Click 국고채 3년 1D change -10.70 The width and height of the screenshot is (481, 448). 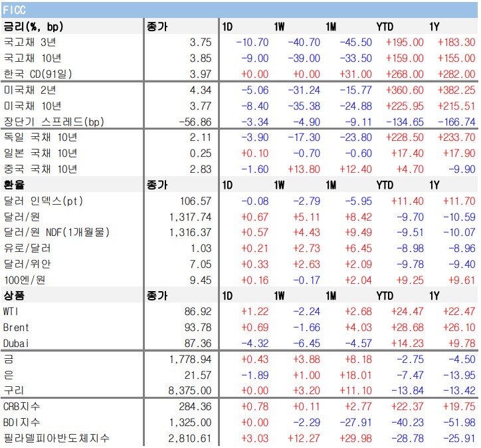coord(252,43)
